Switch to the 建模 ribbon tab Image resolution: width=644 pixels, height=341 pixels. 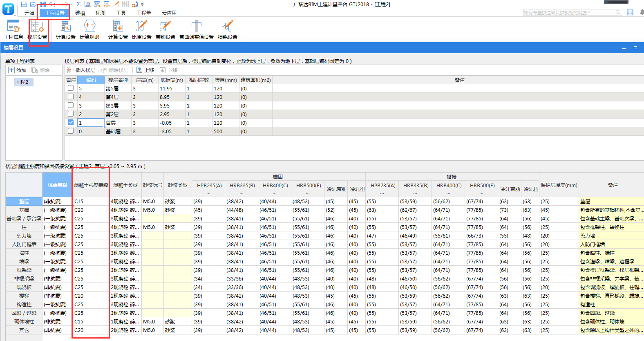pyautogui.click(x=80, y=13)
